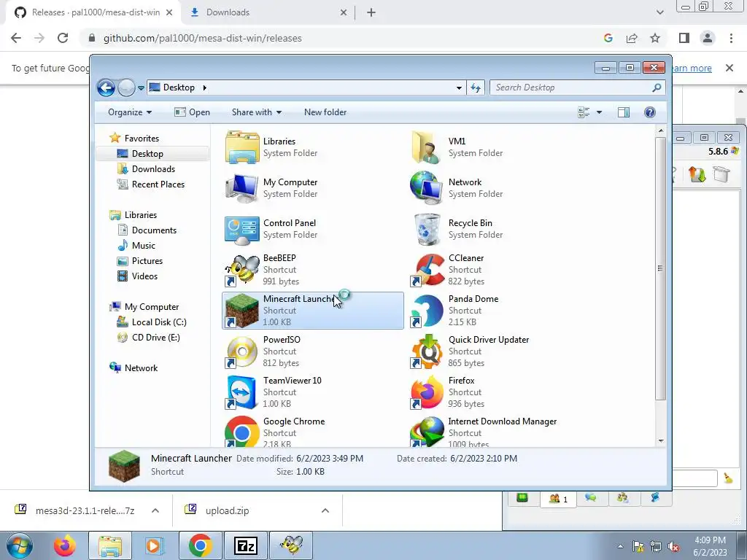Click the Explorer refresh arrows icon
747x560 pixels.
(476, 87)
